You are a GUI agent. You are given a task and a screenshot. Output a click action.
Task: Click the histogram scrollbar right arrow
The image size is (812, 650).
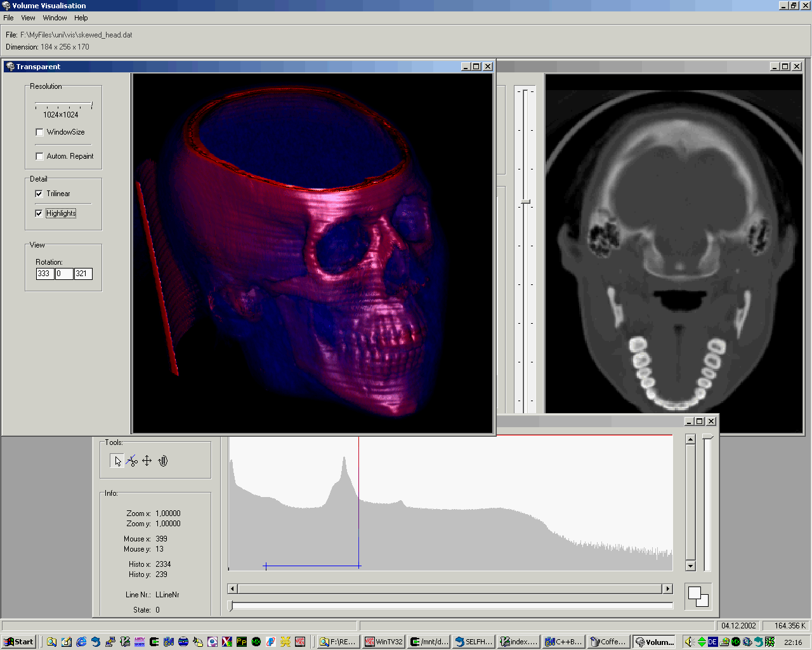pos(667,588)
